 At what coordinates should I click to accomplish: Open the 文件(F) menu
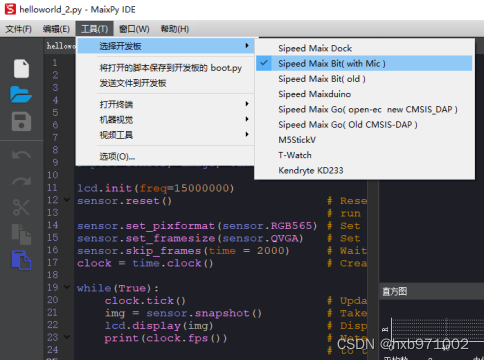pyautogui.click(x=19, y=29)
